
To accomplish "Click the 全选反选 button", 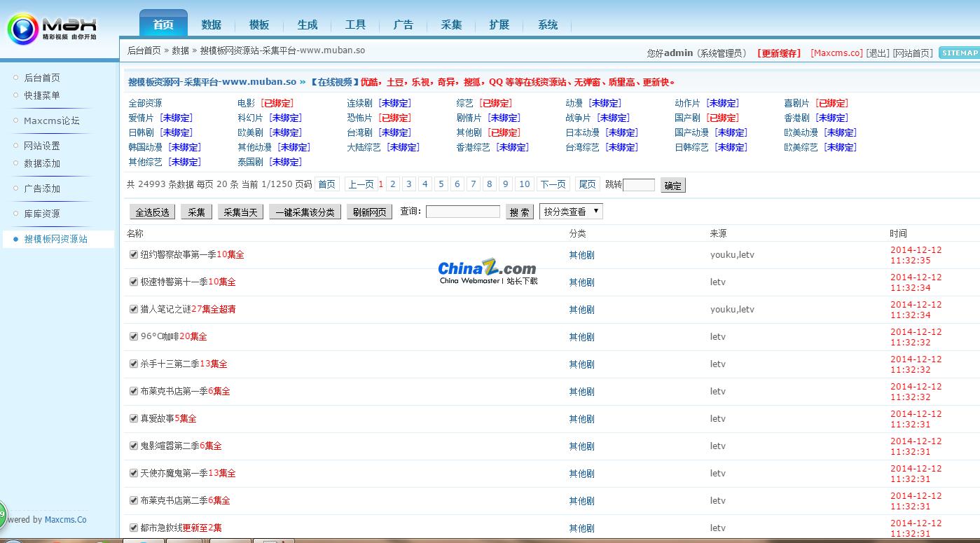I will [153, 212].
